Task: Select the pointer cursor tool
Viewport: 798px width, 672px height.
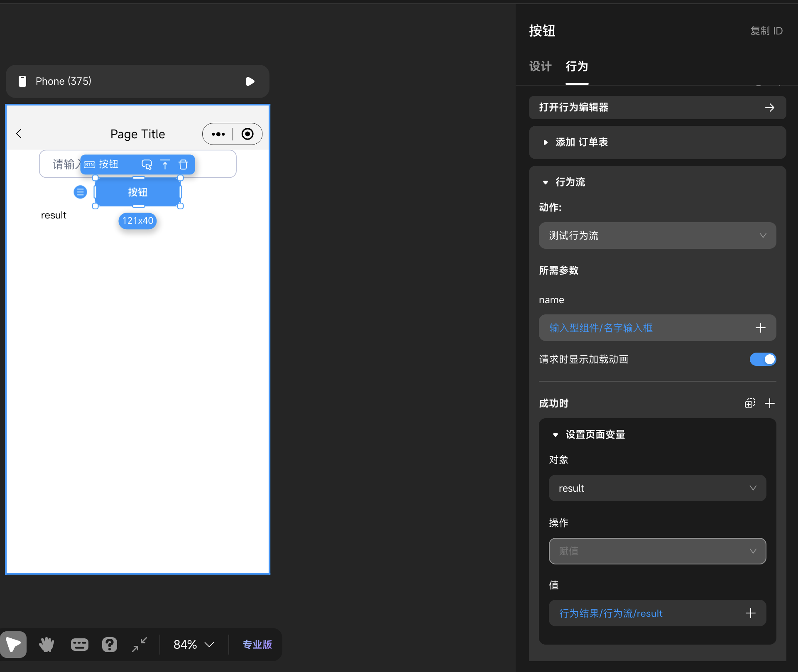Action: click(13, 644)
